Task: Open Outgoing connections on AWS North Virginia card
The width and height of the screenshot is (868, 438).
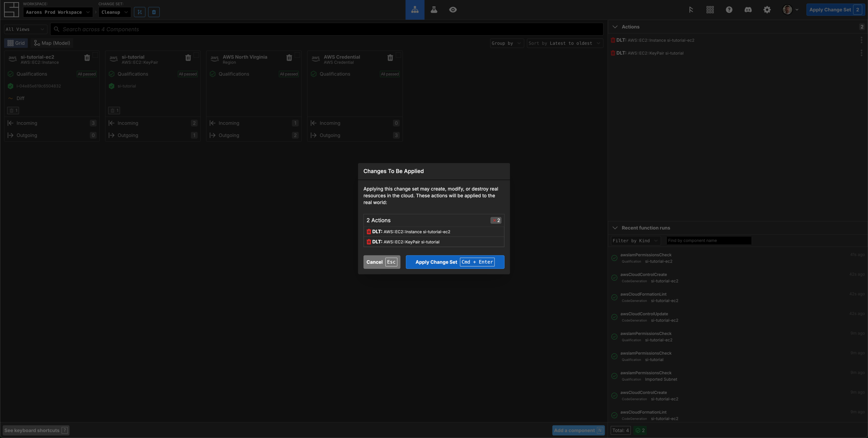Action: [x=254, y=135]
